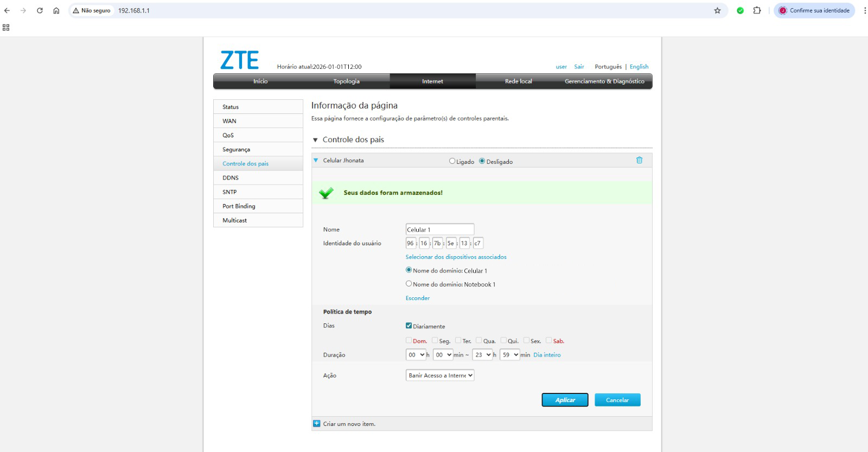
Task: Toggle the Qui. day checkbox
Action: pyautogui.click(x=503, y=340)
